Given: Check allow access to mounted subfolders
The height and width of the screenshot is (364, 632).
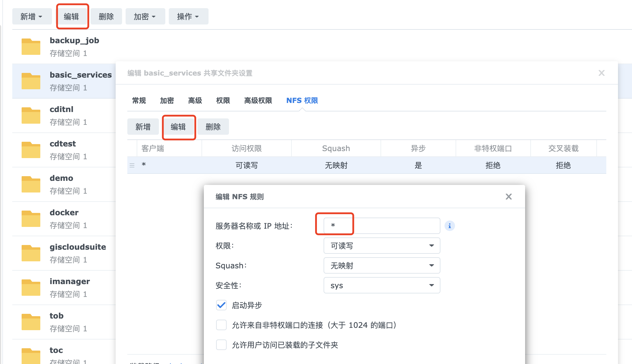Looking at the screenshot, I should pos(221,345).
